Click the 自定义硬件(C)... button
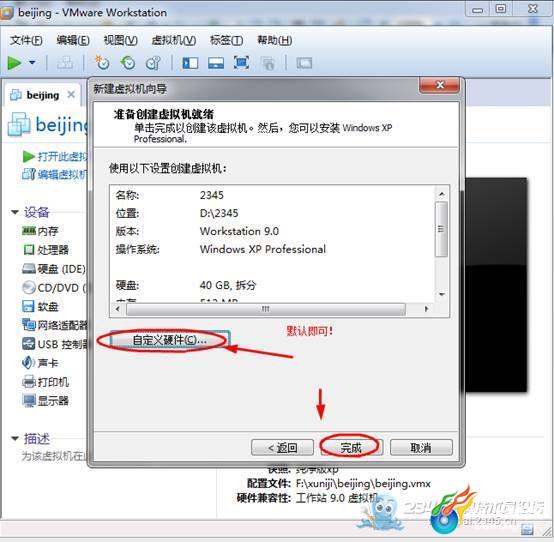Viewport: 554px width, 542px height. pos(170,340)
